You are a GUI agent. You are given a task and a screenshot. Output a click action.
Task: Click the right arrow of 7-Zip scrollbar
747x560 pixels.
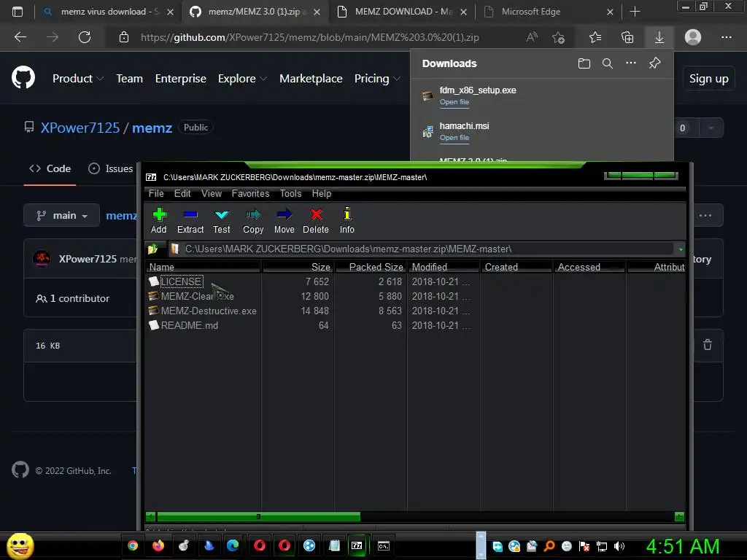pos(680,517)
